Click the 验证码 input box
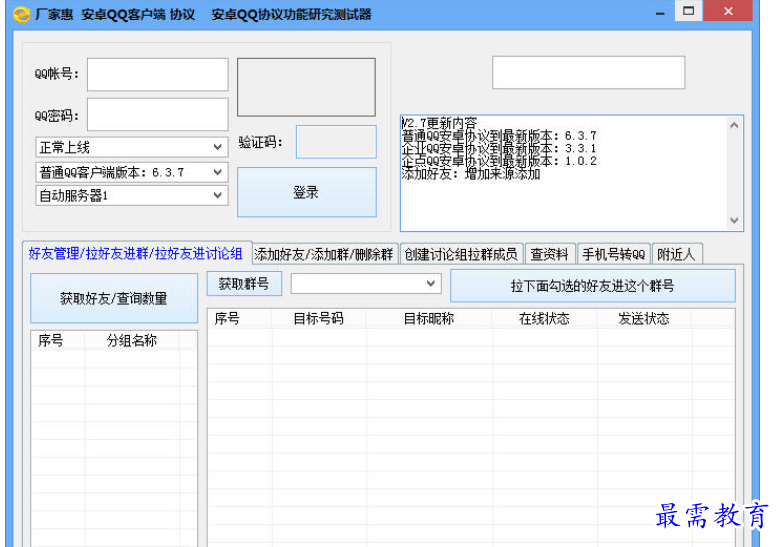This screenshot has width=777, height=547. (336, 142)
